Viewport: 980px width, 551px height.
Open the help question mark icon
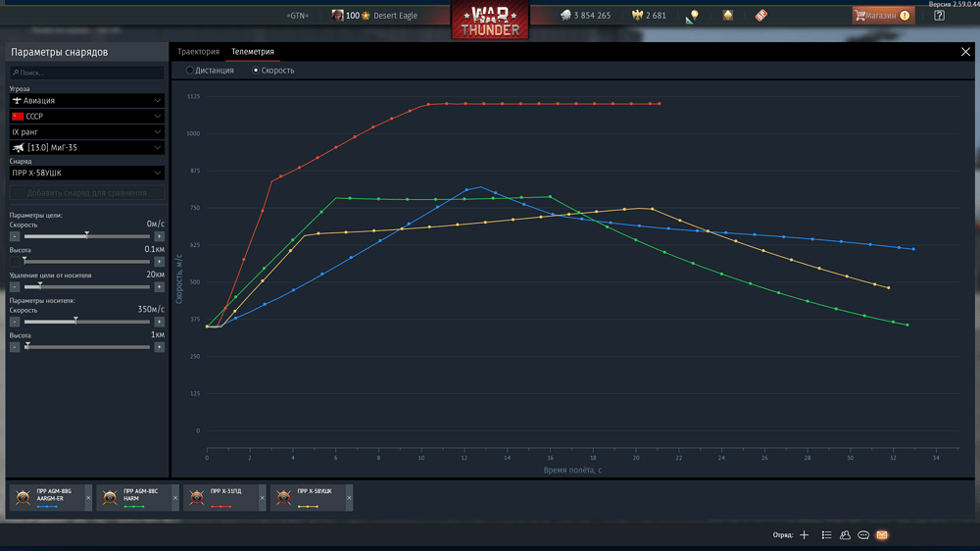tap(939, 16)
